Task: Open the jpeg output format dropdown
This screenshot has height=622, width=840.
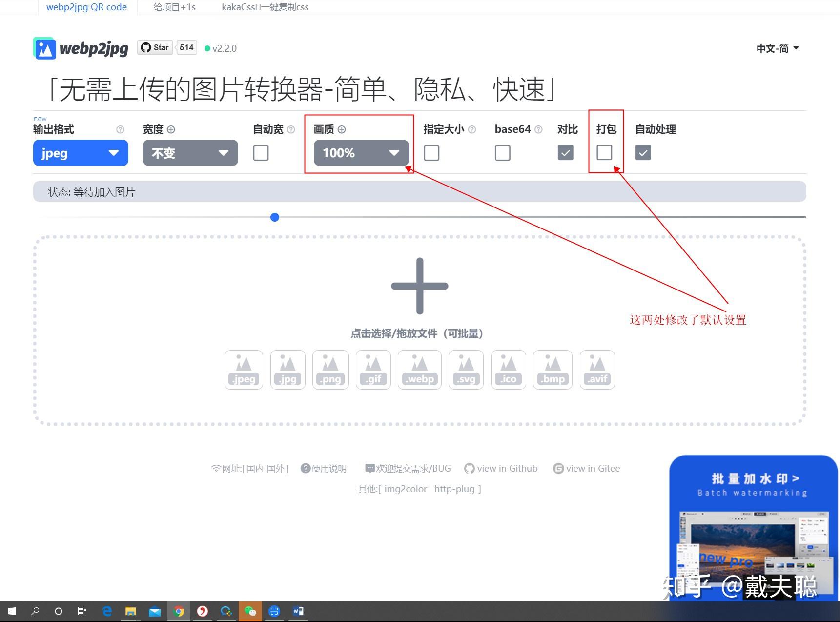Action: [81, 153]
